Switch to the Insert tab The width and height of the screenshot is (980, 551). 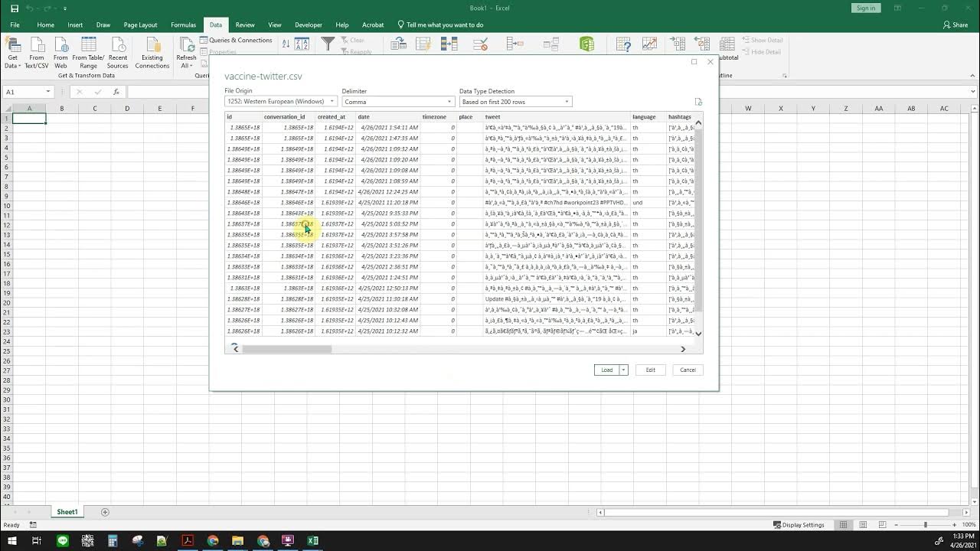click(x=75, y=24)
